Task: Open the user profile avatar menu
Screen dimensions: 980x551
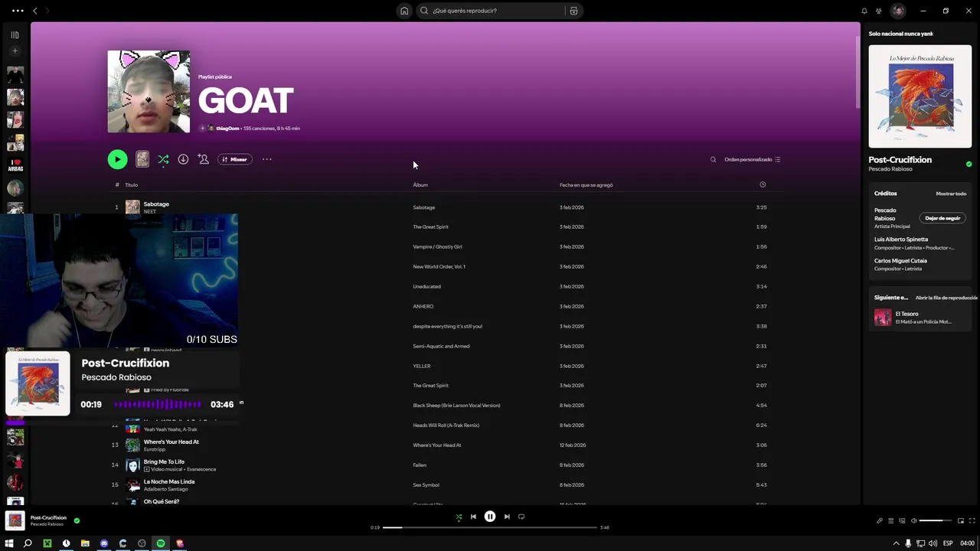Action: coord(898,11)
